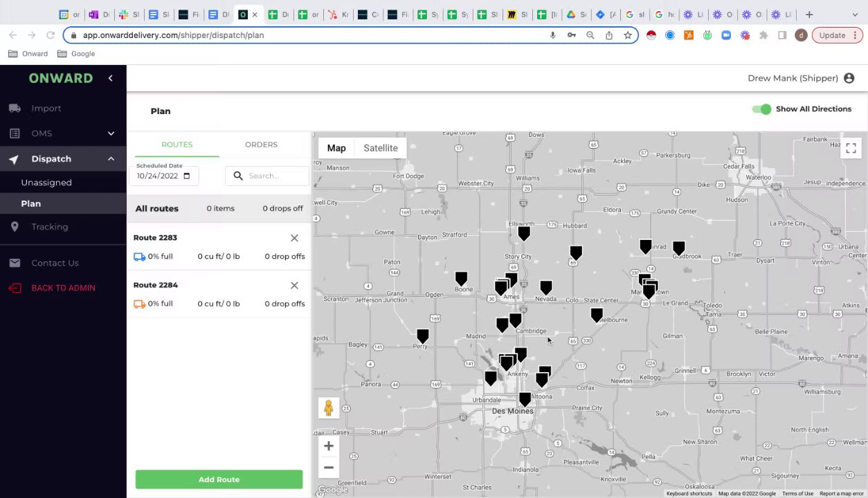Toggle Show All Directions switch
868x498 pixels.
(x=761, y=109)
